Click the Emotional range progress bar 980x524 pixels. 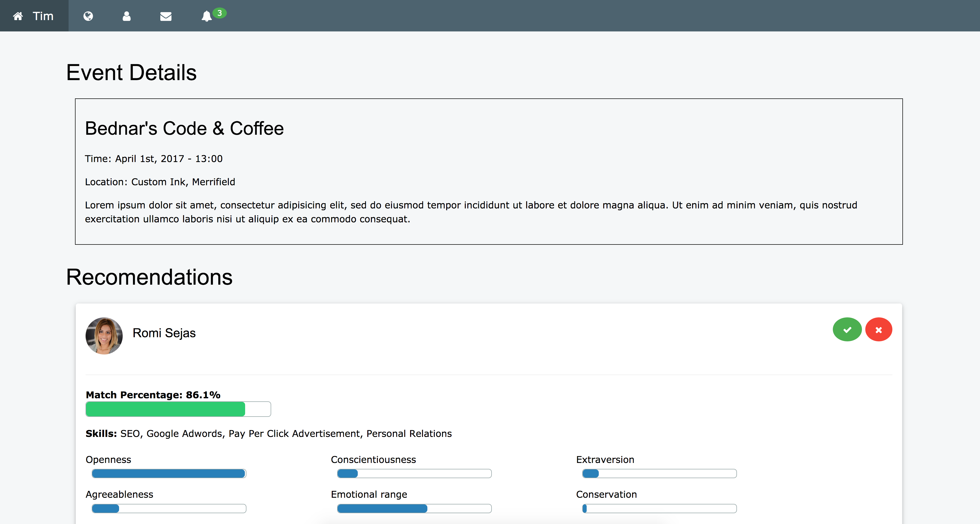tap(414, 508)
